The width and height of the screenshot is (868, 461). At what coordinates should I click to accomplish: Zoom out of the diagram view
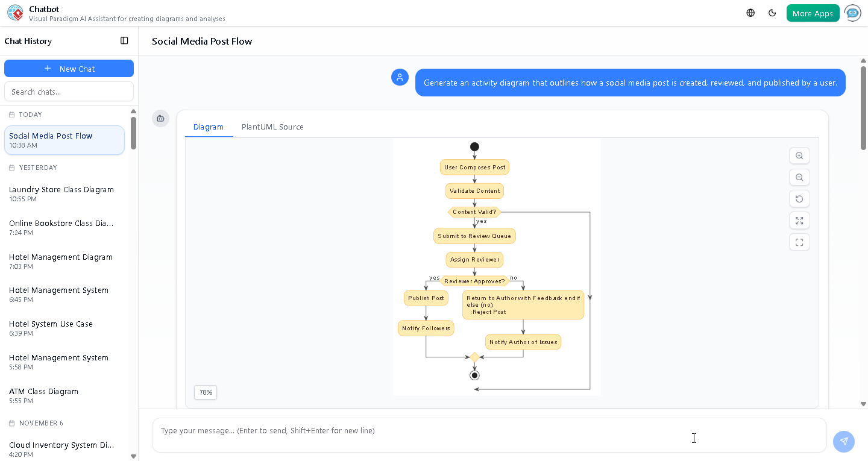(x=799, y=177)
